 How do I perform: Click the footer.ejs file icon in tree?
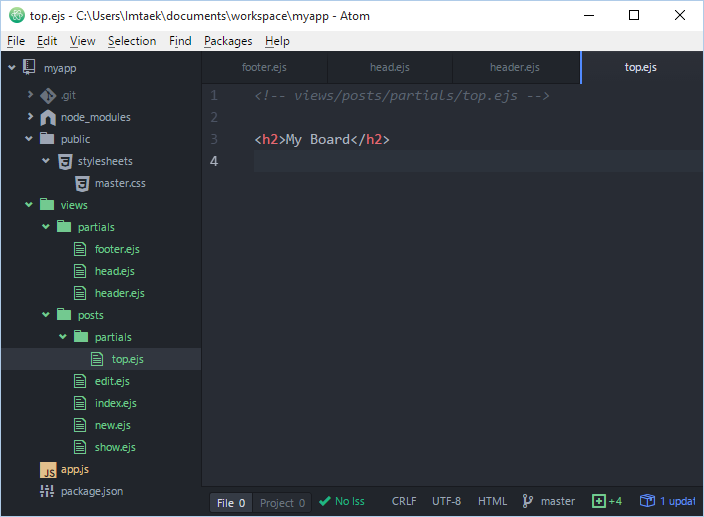coord(80,249)
